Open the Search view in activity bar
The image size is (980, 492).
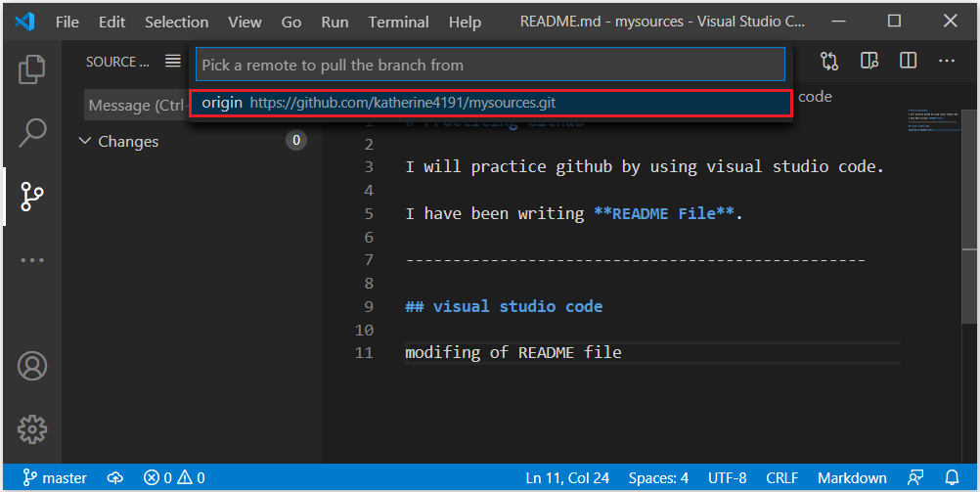(x=32, y=132)
